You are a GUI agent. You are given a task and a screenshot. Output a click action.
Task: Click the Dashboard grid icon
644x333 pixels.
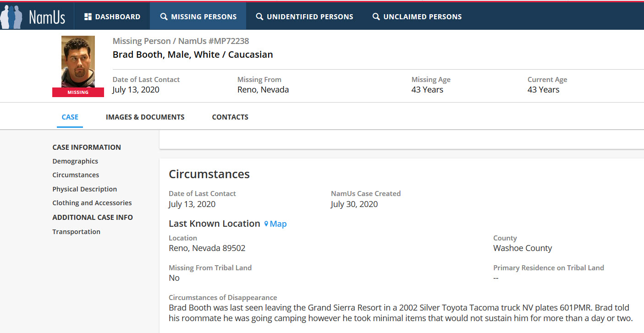pos(88,17)
